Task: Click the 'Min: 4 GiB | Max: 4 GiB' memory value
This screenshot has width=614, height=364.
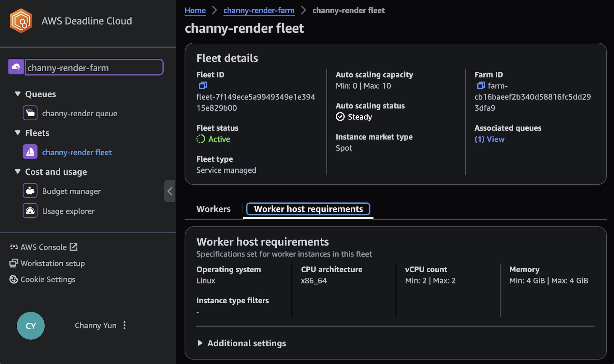Action: 549,280
